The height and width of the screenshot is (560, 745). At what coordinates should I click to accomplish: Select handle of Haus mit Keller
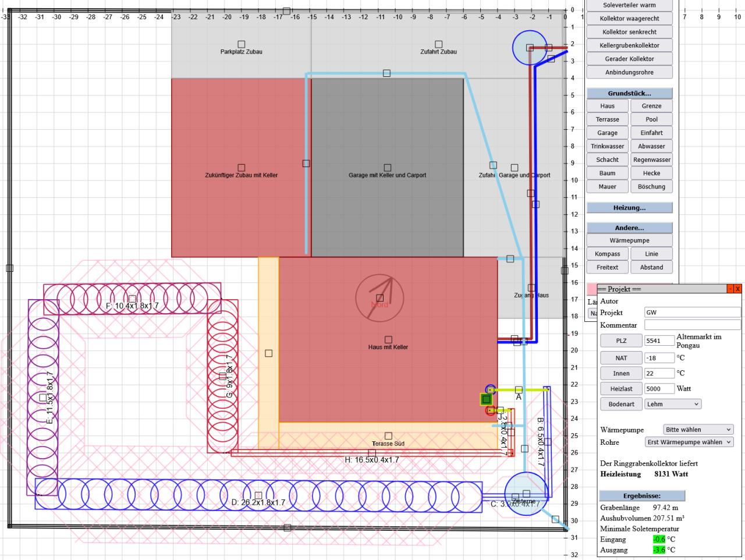pyautogui.click(x=389, y=339)
